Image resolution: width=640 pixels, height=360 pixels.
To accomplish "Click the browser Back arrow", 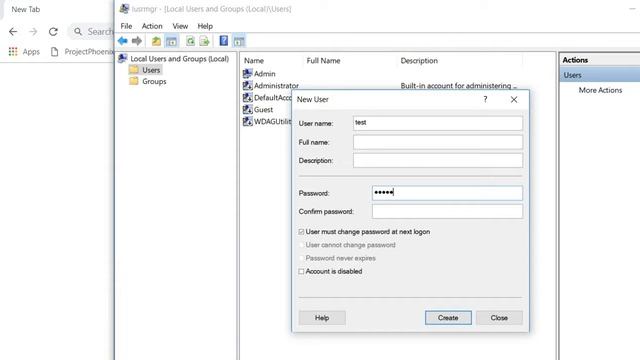I will 13,31.
